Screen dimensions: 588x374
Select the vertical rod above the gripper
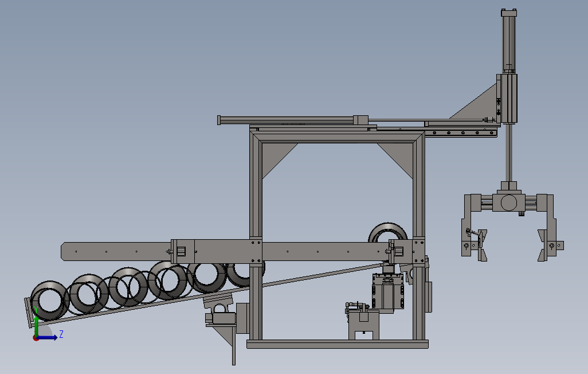coord(509,153)
